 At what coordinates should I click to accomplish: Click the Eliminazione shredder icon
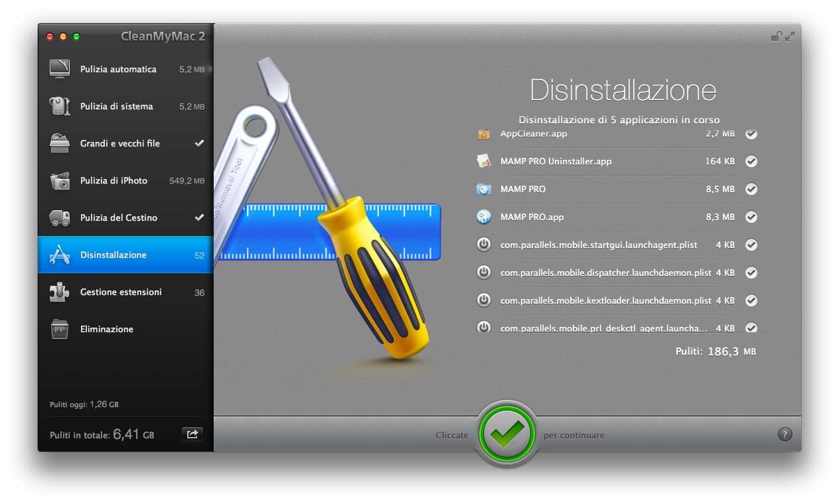point(60,329)
